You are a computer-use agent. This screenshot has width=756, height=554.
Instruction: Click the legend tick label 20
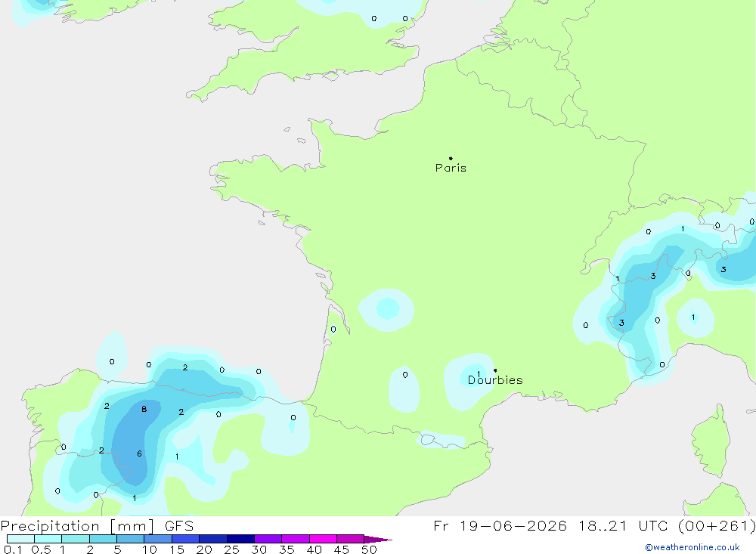tap(204, 549)
